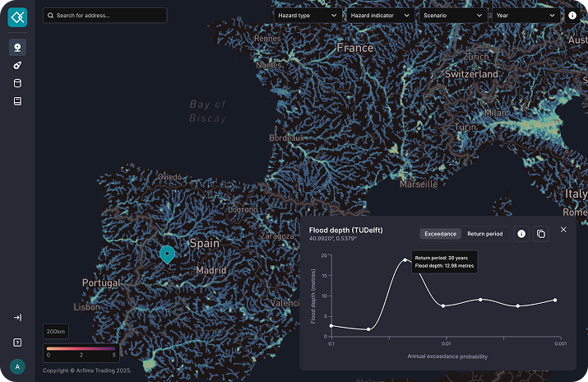Click the teal location pin in Spain
This screenshot has width=588, height=382.
(167, 254)
